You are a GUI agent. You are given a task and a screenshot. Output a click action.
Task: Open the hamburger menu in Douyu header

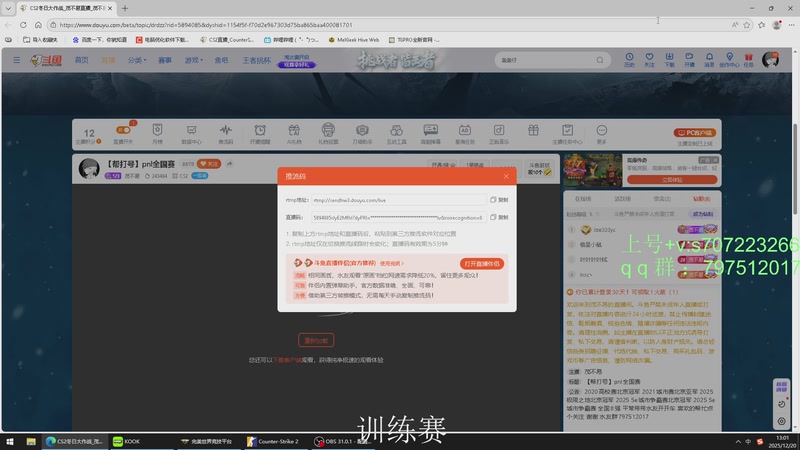coord(16,60)
